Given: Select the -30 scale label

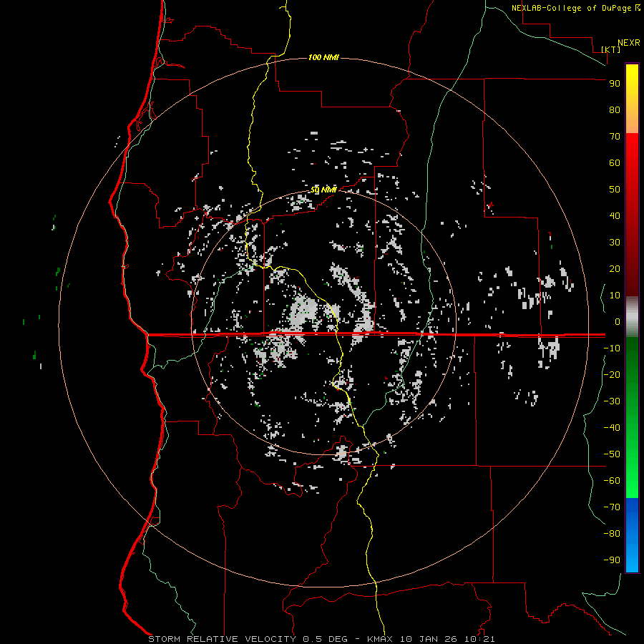Looking at the screenshot, I should [x=612, y=401].
